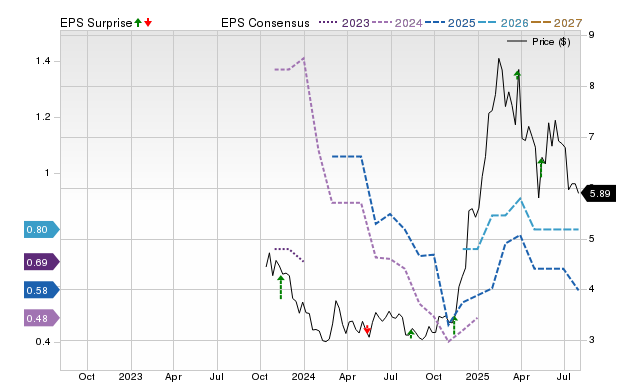Click the green surprise arrow at the price peak near April 2025
The image size is (640, 382).
pyautogui.click(x=518, y=75)
